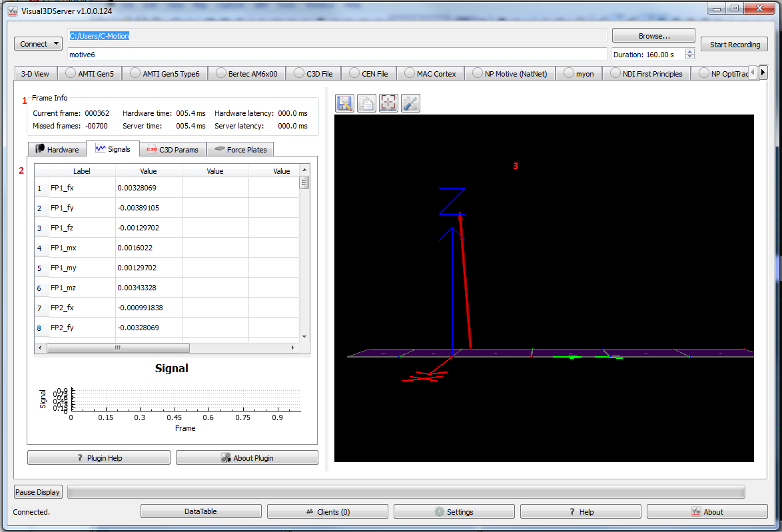782x532 pixels.
Task: Open the Hardware tab
Action: [x=57, y=149]
